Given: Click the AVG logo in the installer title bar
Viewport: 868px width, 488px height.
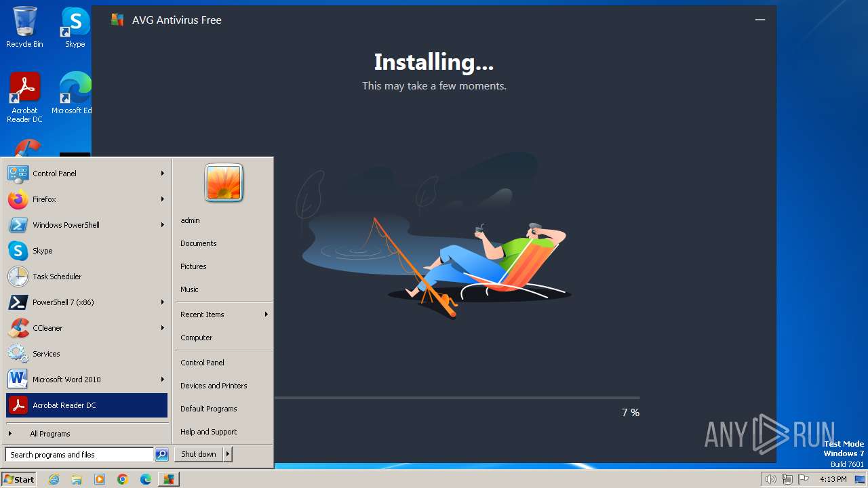Looking at the screenshot, I should click(117, 20).
